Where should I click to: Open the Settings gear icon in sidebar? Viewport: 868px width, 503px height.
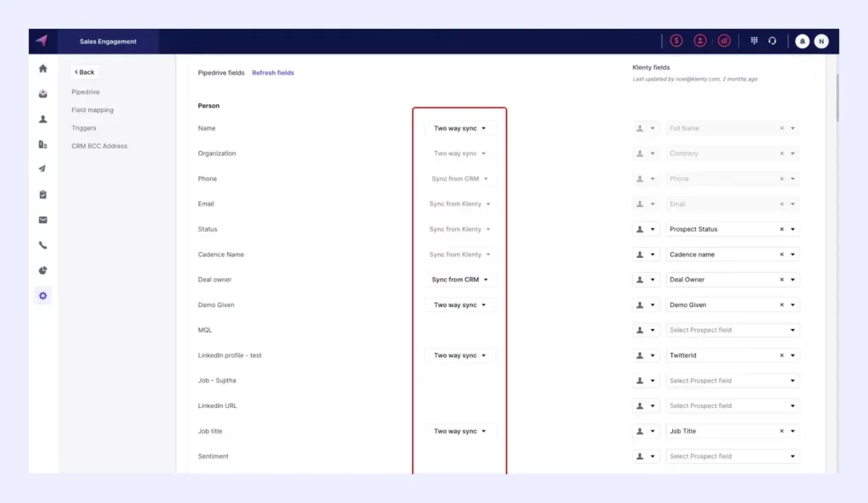(42, 296)
